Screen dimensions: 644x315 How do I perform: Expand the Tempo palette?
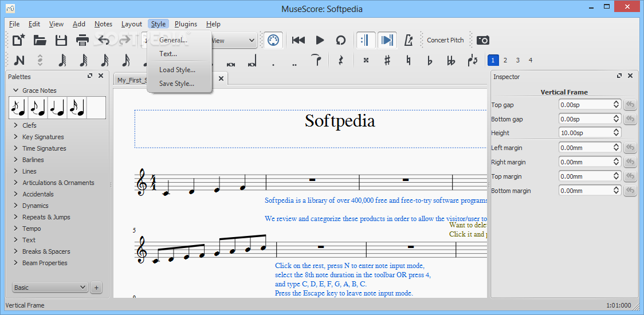point(15,229)
